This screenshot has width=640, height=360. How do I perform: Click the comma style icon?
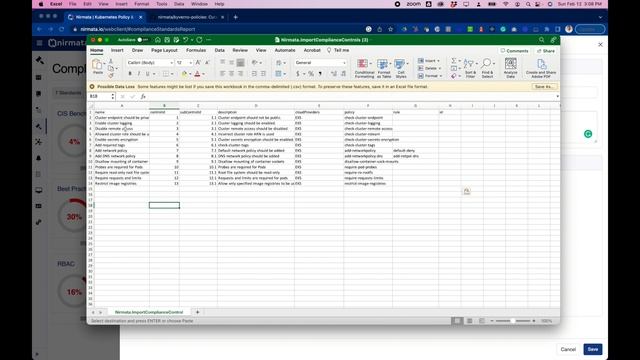[x=320, y=74]
